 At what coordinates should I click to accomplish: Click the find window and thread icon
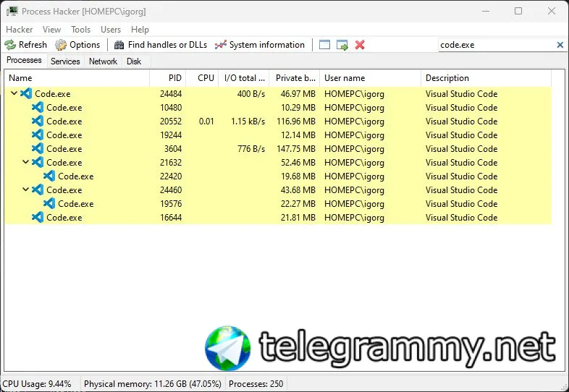pyautogui.click(x=342, y=45)
